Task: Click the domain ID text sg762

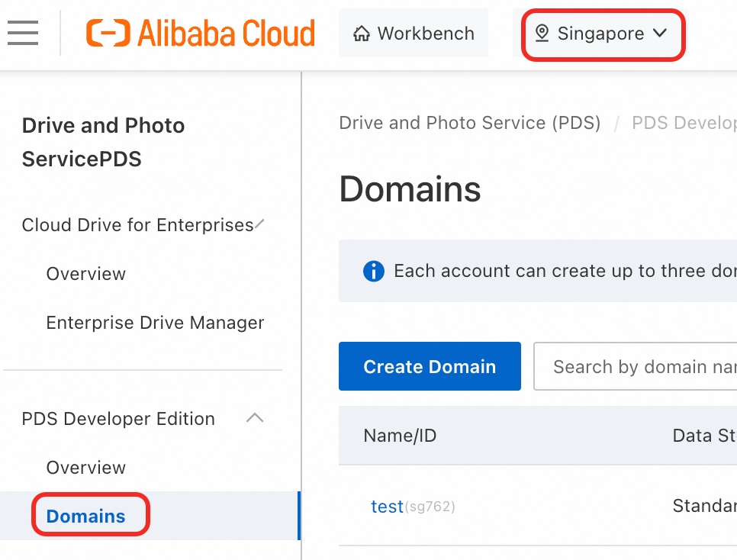Action: click(430, 507)
